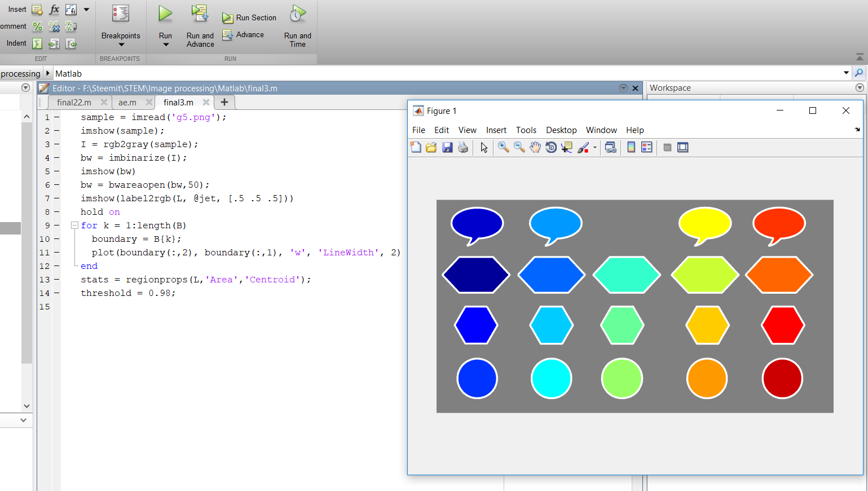The height and width of the screenshot is (491, 868).
Task: Click the Run and Advance icon
Action: (x=200, y=14)
